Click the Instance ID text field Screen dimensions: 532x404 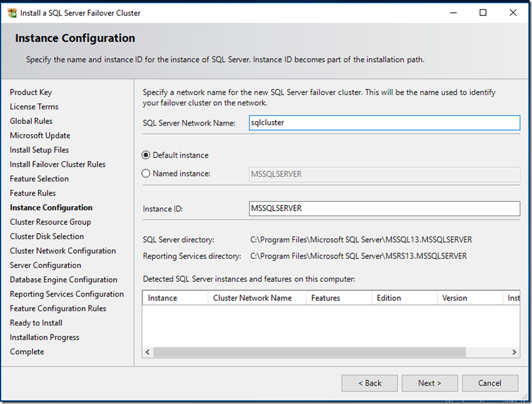pos(384,209)
